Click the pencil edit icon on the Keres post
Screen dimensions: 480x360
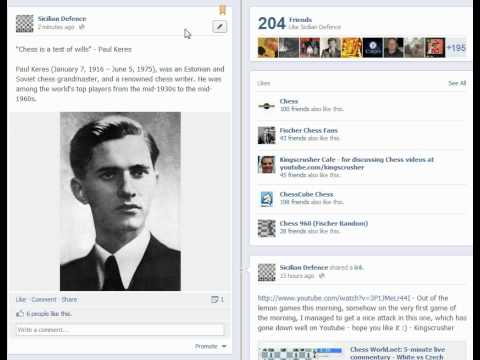coord(219,27)
